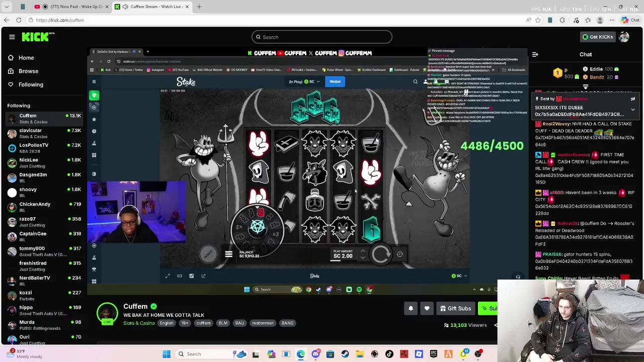644x362 pixels.
Task: Collapse the chat panel with arrow icon
Action: [x=535, y=54]
